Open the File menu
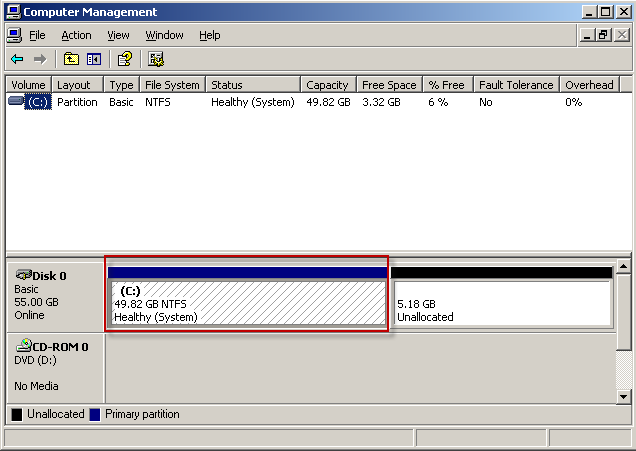Image resolution: width=636 pixels, height=451 pixels. coord(37,35)
